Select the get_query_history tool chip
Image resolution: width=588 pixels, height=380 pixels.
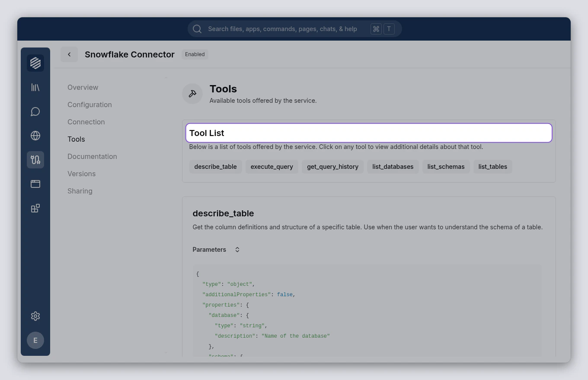(332, 167)
